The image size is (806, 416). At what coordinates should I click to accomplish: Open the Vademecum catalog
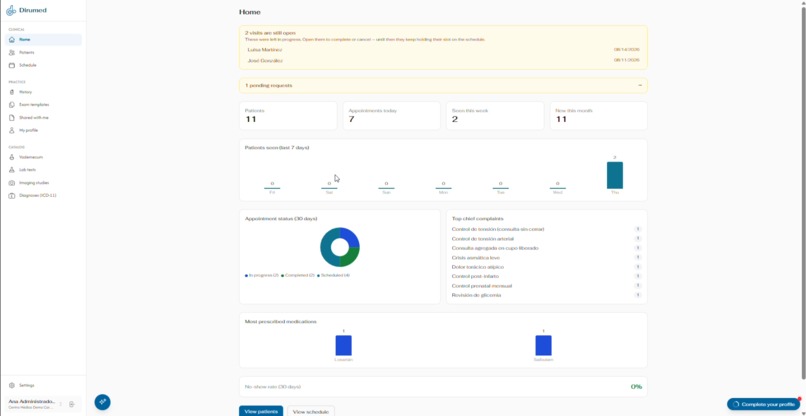[x=43, y=157]
